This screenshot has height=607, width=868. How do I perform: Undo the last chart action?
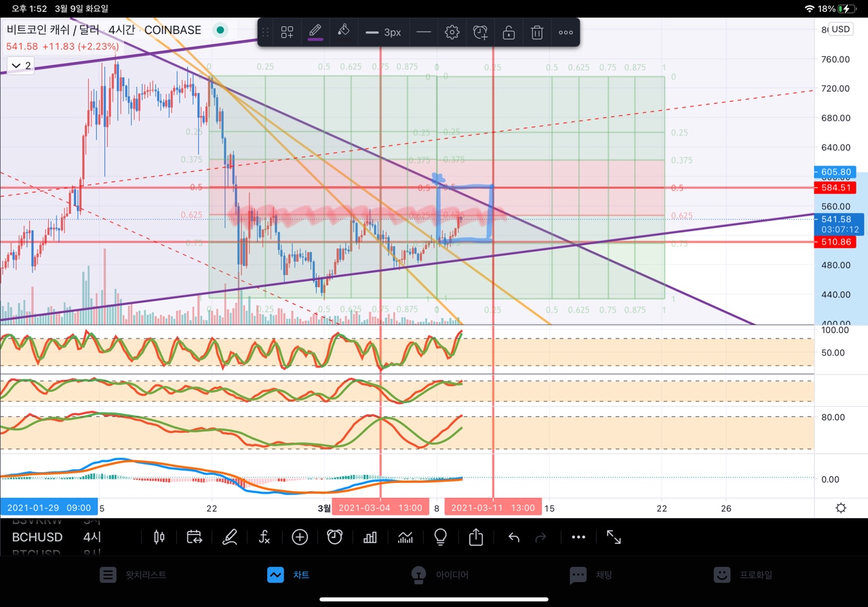[x=514, y=537]
